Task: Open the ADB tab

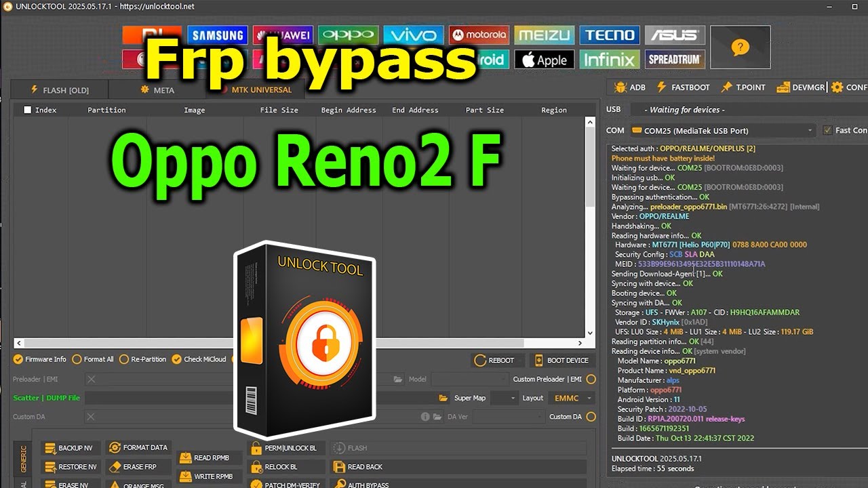Action: point(629,87)
